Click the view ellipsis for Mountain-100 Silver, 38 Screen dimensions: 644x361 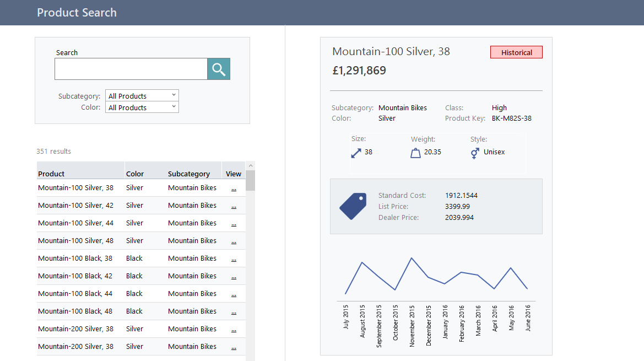[x=233, y=188]
